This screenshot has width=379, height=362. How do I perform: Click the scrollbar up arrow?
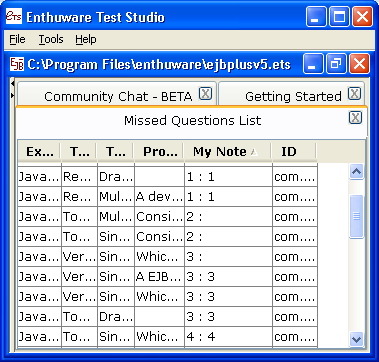point(356,172)
